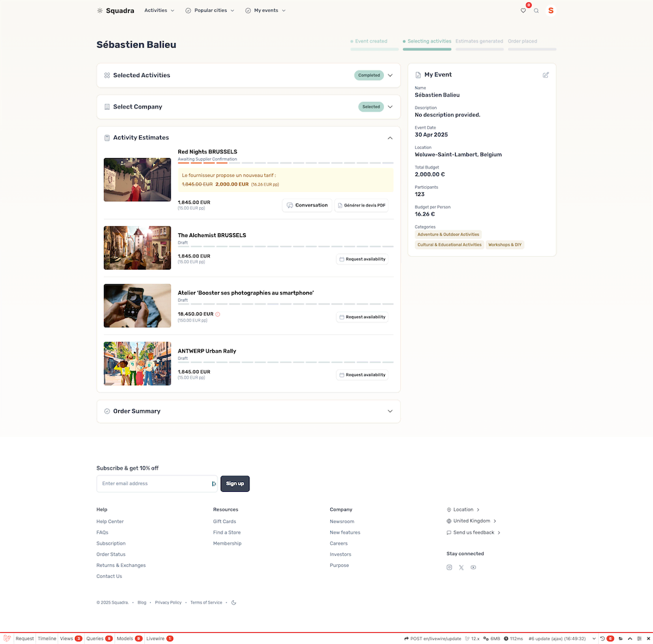Expand the Order Summary section
This screenshot has width=653, height=644.
(390, 411)
